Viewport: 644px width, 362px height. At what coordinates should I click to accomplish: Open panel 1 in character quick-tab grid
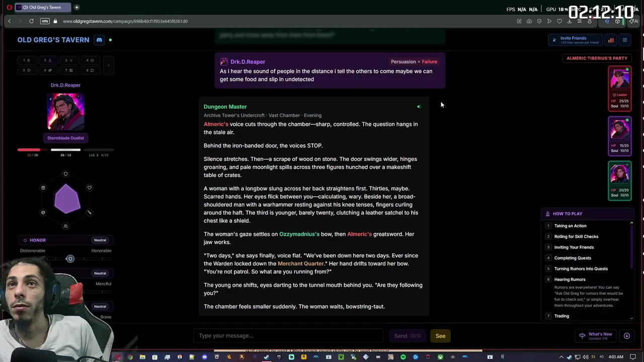[x=26, y=60]
